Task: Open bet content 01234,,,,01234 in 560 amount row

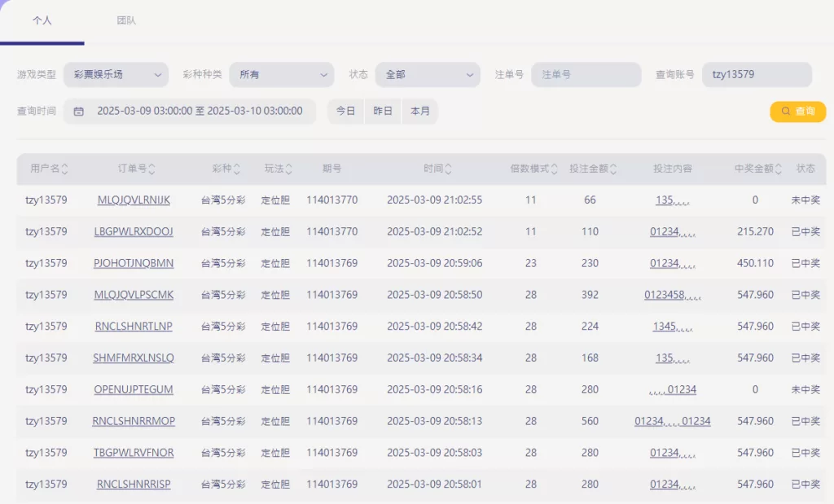Action: pyautogui.click(x=673, y=421)
